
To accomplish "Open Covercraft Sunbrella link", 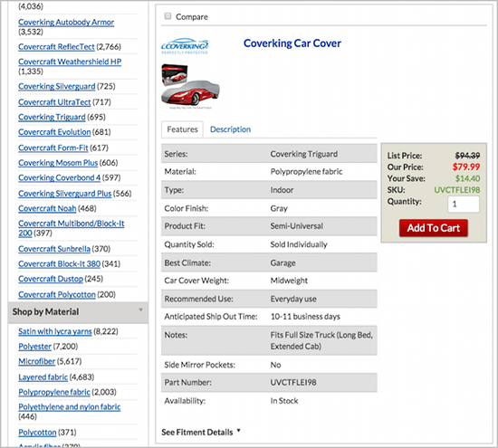I will click(x=54, y=249).
